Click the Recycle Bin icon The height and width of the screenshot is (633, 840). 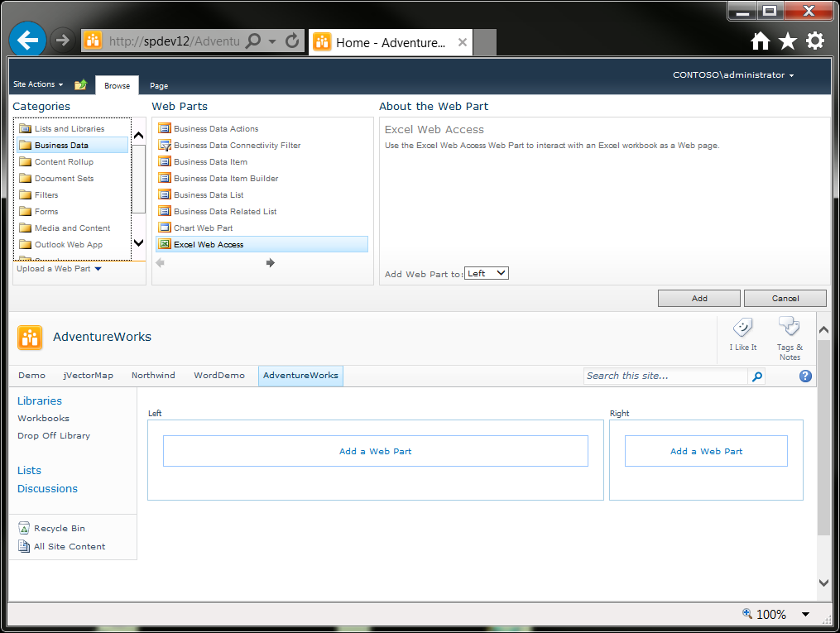24,528
